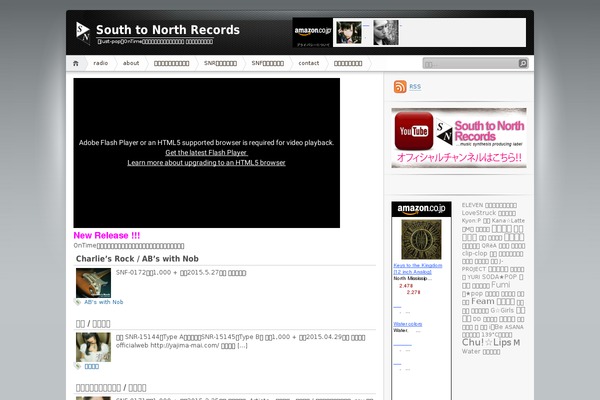Click Learn more about upgrading HTML5 browser
The width and height of the screenshot is (600, 400).
pos(206,163)
